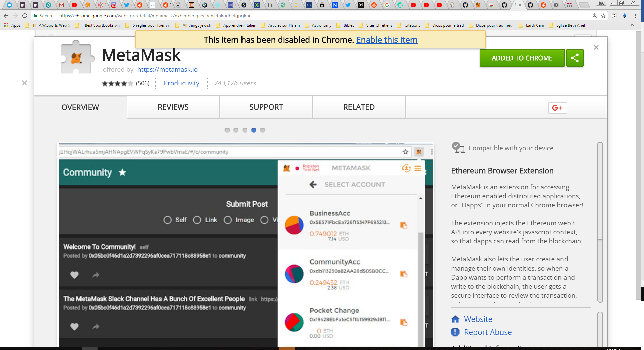Switch to the SUPPORT tab
This screenshot has width=644, height=350.
[266, 107]
